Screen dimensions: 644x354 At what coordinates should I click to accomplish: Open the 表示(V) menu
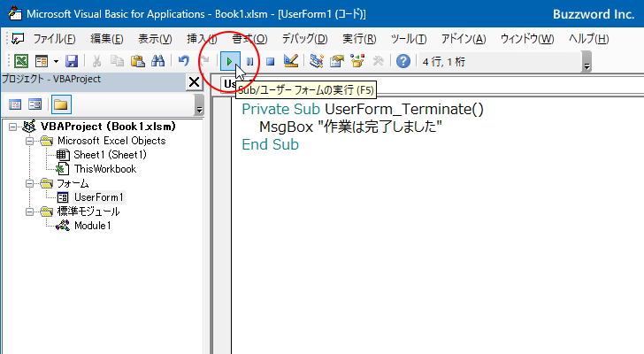click(x=155, y=39)
